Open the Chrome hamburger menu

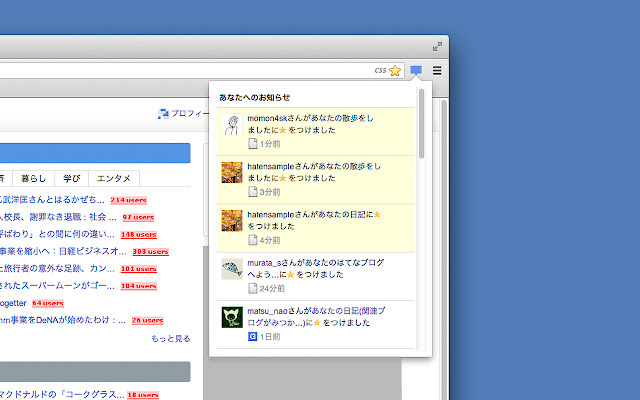point(437,70)
